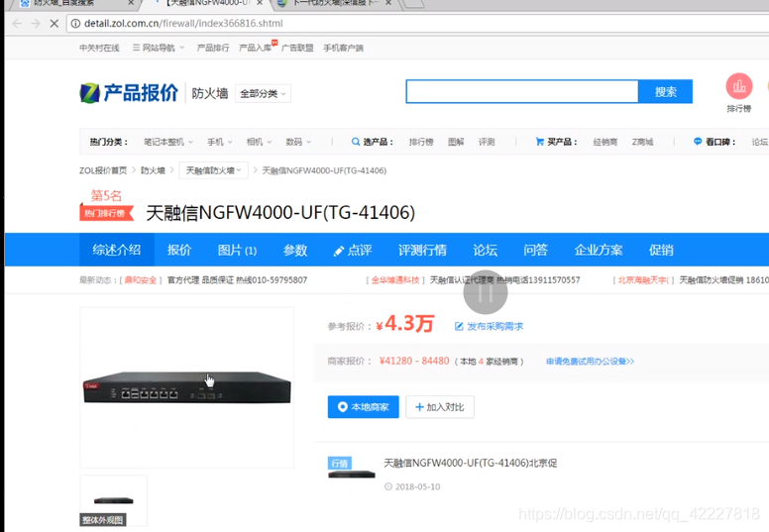769x532 pixels.
Task: Click the dealer price ¥41280 - 84480
Action: 414,361
